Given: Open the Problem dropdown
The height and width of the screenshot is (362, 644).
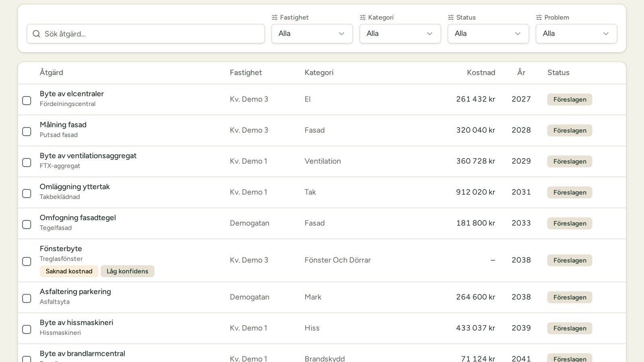Looking at the screenshot, I should point(576,34).
